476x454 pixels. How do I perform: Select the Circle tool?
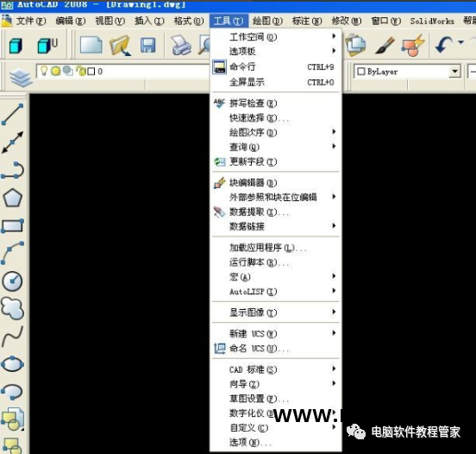[x=12, y=281]
